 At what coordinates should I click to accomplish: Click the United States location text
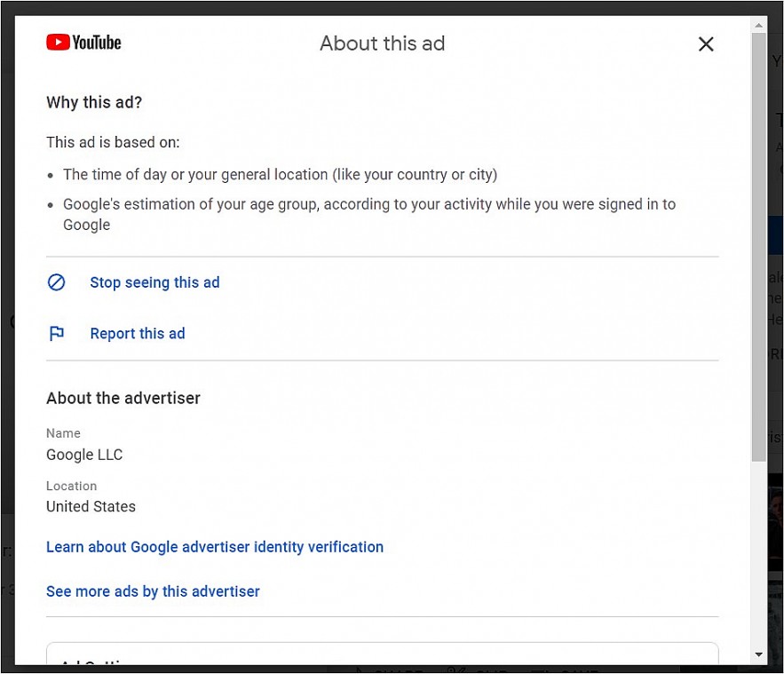[91, 507]
